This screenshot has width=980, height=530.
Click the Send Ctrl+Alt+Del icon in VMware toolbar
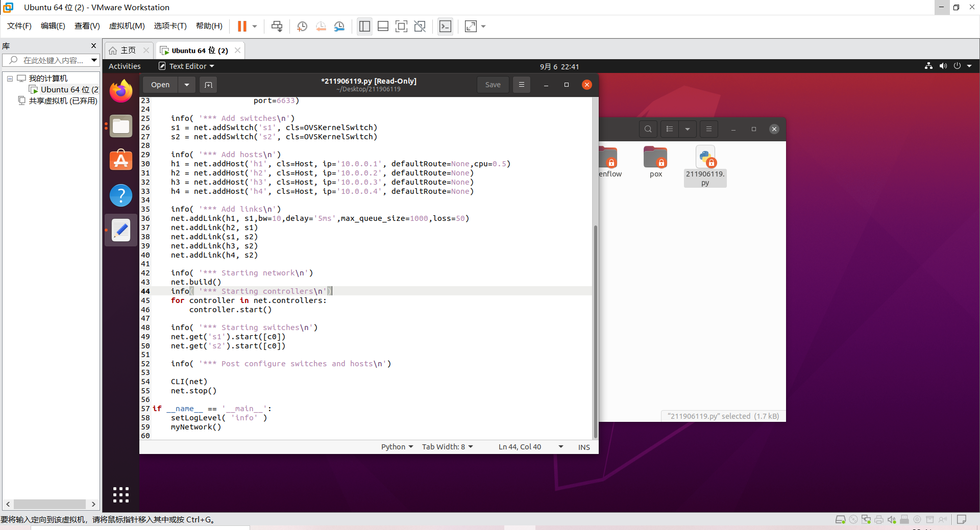point(277,27)
